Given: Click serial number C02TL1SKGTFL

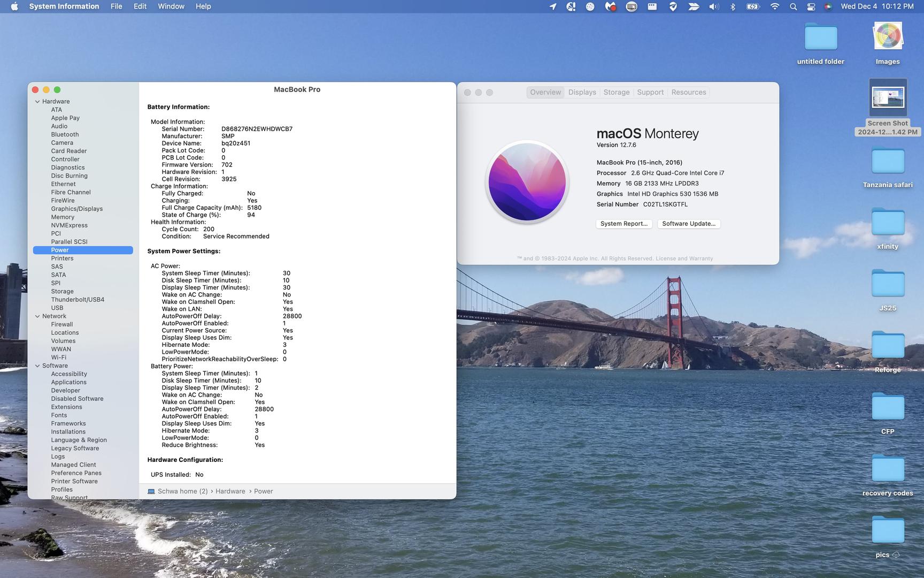Looking at the screenshot, I should click(665, 204).
